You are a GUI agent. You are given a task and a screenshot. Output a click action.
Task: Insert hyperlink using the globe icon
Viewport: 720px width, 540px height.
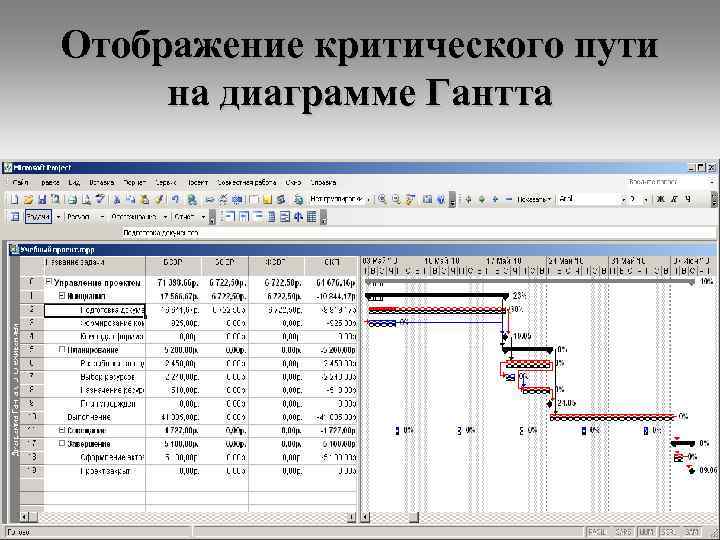pyautogui.click(x=192, y=199)
